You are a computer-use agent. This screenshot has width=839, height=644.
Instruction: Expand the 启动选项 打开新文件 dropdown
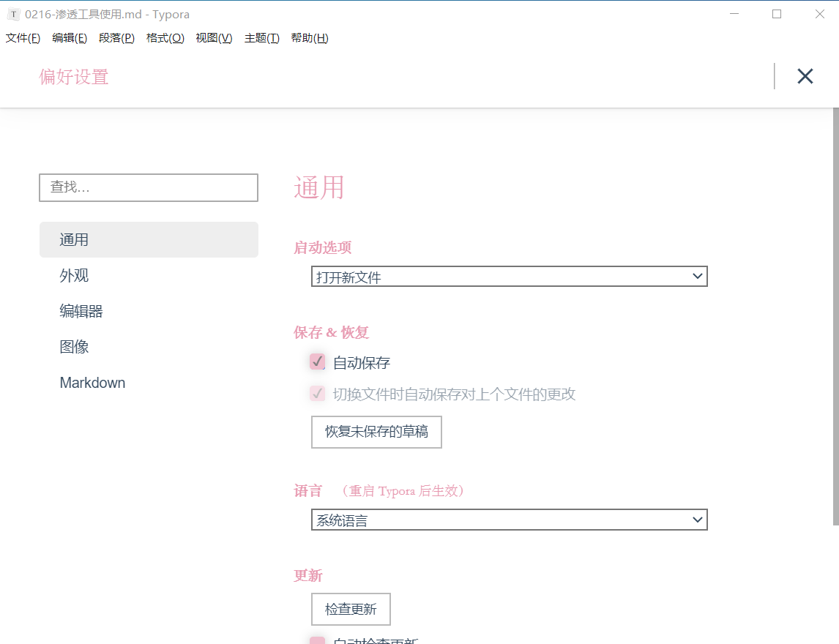pos(510,277)
